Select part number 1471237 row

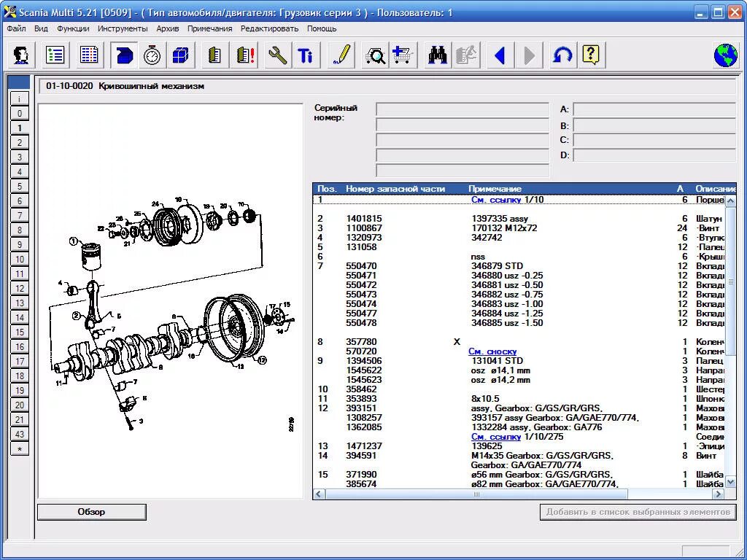[519, 446]
